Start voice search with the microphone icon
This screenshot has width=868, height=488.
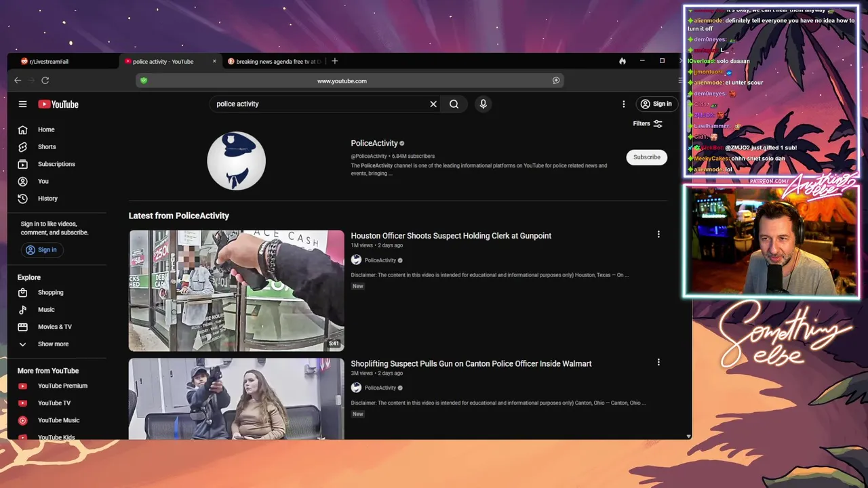[483, 104]
